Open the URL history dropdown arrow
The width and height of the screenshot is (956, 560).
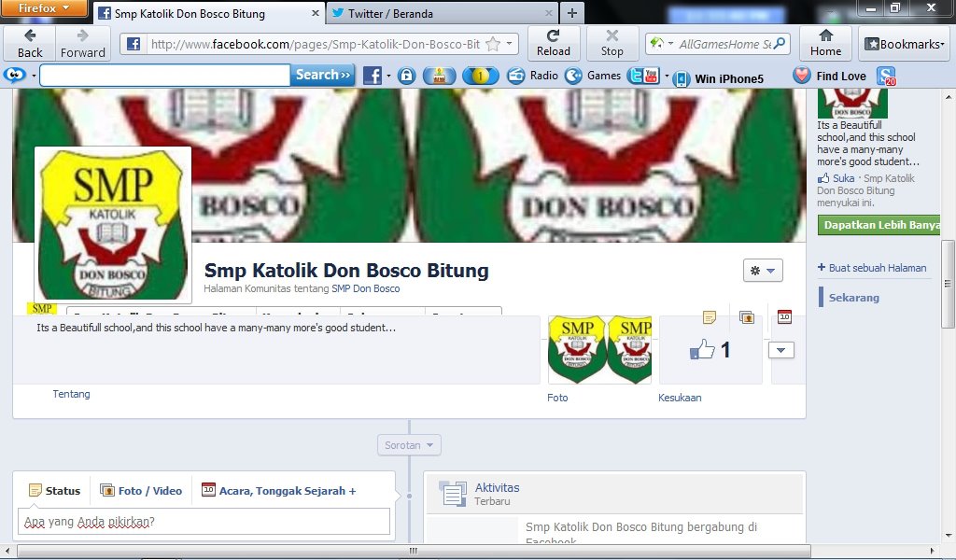coord(509,43)
